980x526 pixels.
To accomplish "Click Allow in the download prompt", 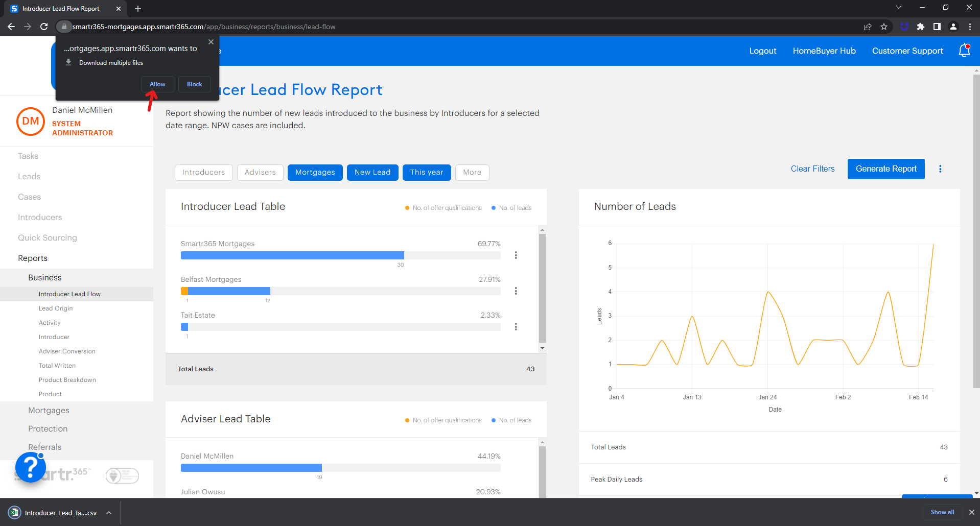I will 157,84.
